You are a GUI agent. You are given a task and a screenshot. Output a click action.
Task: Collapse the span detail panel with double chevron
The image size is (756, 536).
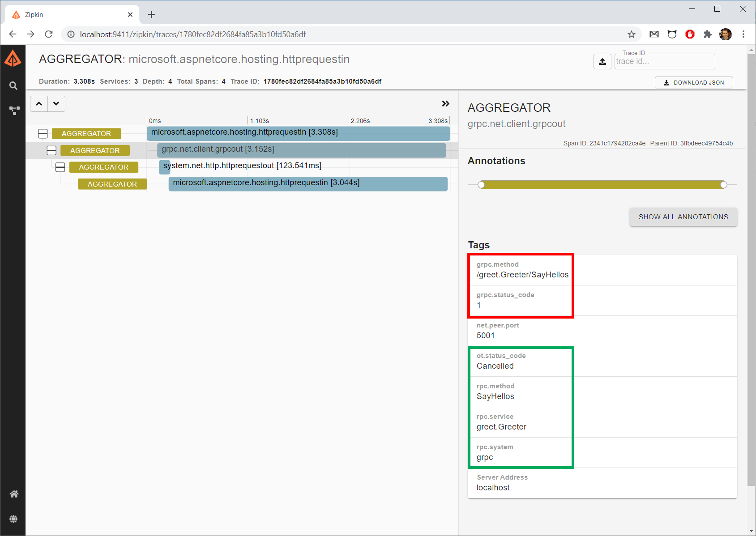[x=445, y=103]
